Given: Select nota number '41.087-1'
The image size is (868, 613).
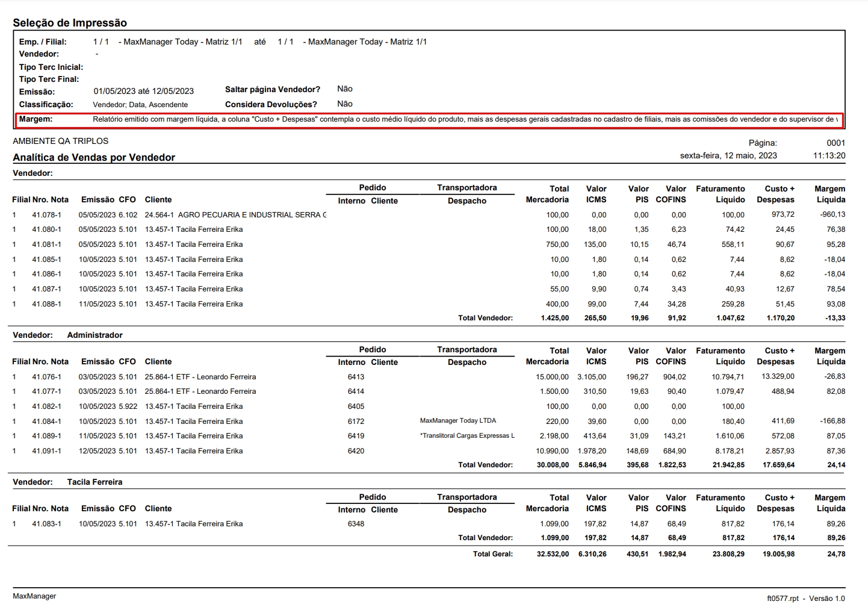Looking at the screenshot, I should pos(47,289).
